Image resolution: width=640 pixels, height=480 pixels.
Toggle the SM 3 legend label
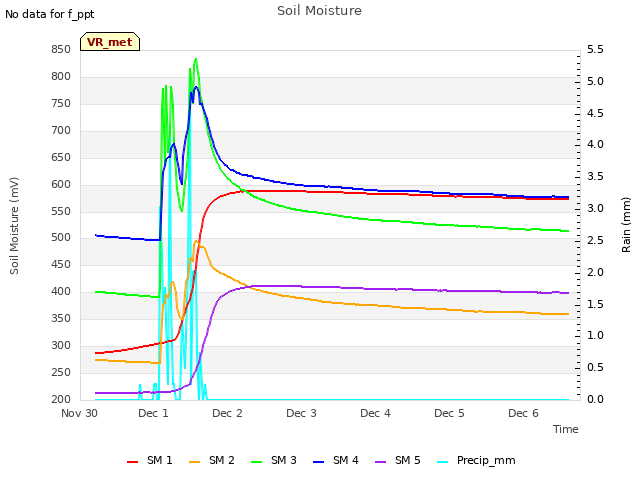(284, 460)
